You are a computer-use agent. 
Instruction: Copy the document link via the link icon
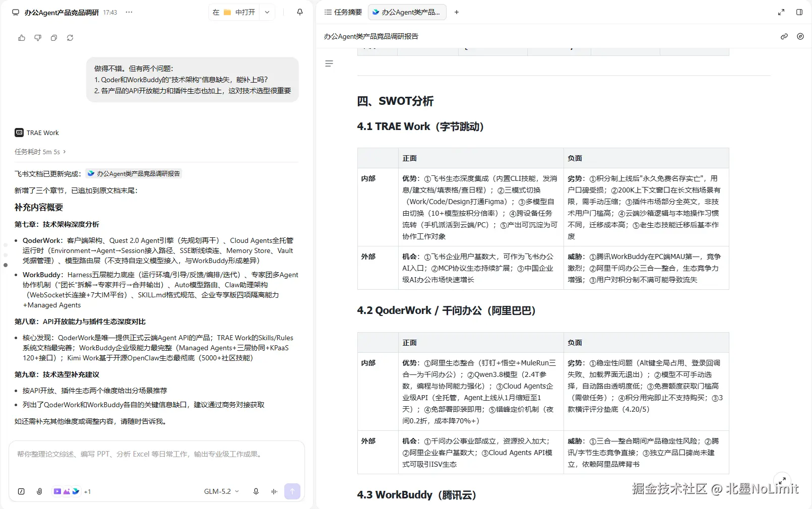784,36
